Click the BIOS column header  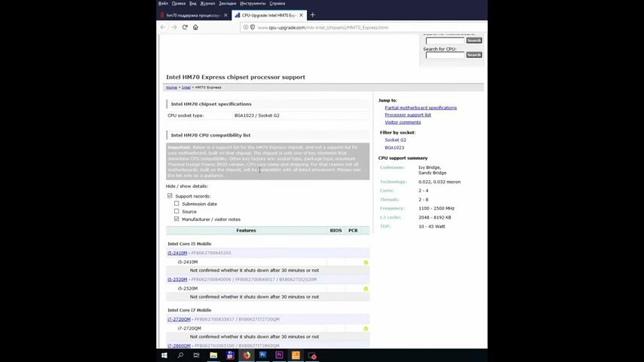pos(336,231)
